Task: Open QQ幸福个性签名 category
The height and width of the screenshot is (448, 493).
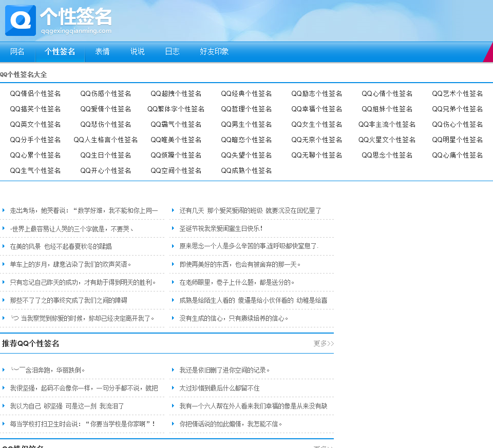Action: coord(317,109)
